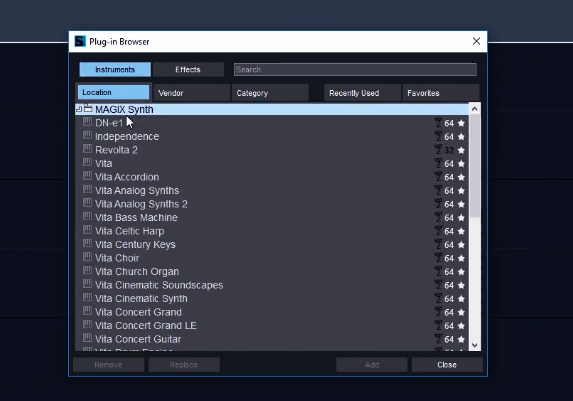
Task: Star the Vita Accordion plug-in
Action: pos(461,177)
